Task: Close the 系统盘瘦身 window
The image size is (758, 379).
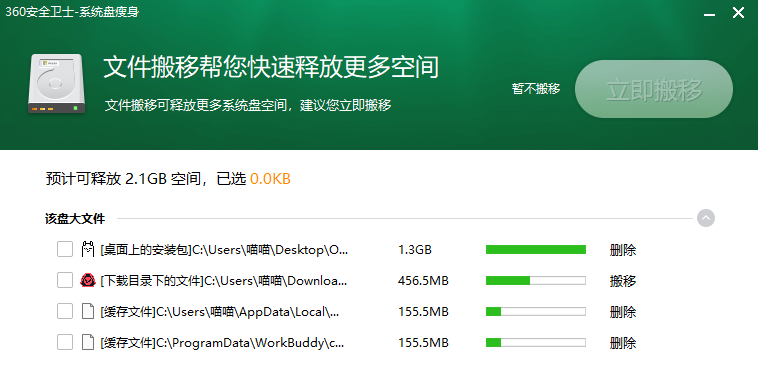Action: click(x=738, y=13)
